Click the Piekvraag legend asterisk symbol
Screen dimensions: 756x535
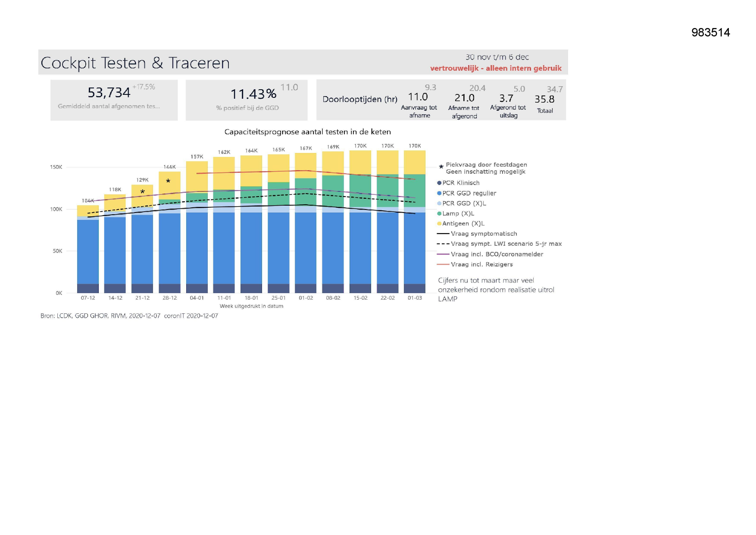[441, 167]
